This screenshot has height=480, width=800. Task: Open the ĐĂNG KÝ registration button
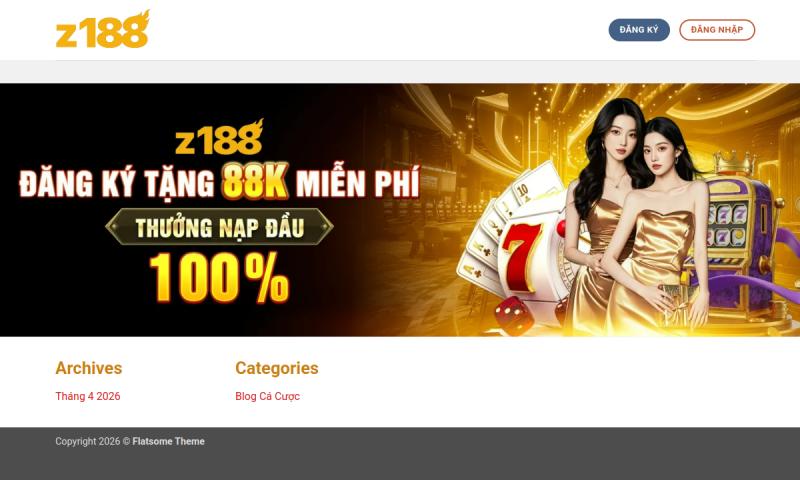(639, 30)
